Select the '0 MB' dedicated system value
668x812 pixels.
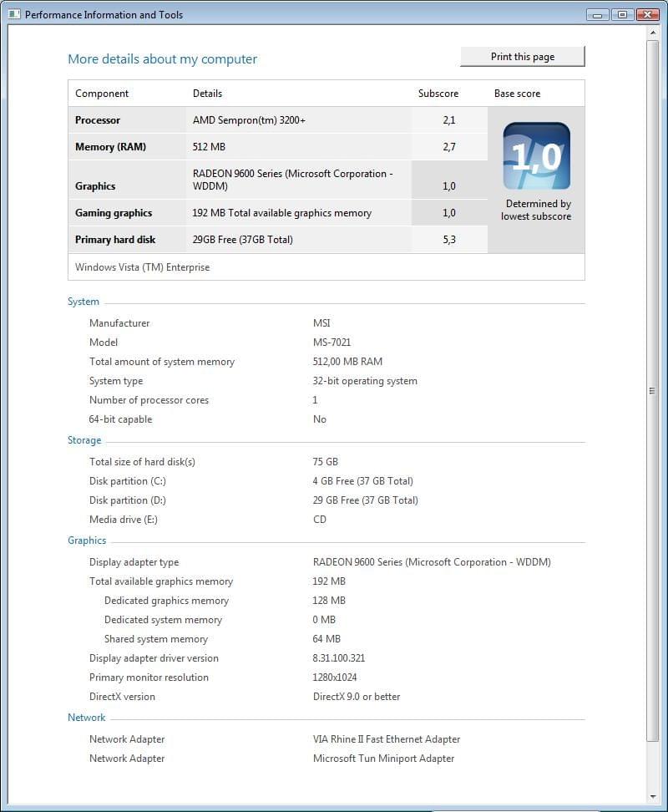[324, 619]
